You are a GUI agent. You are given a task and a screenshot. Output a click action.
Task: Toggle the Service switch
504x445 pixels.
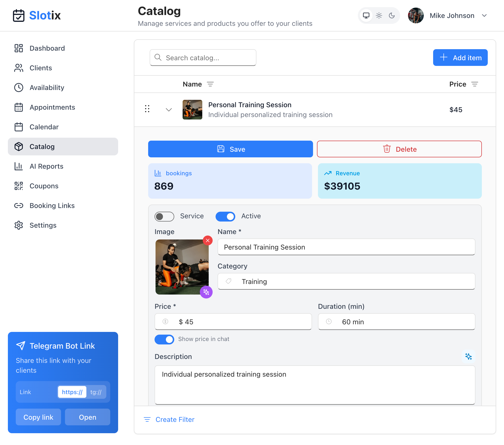pos(164,216)
